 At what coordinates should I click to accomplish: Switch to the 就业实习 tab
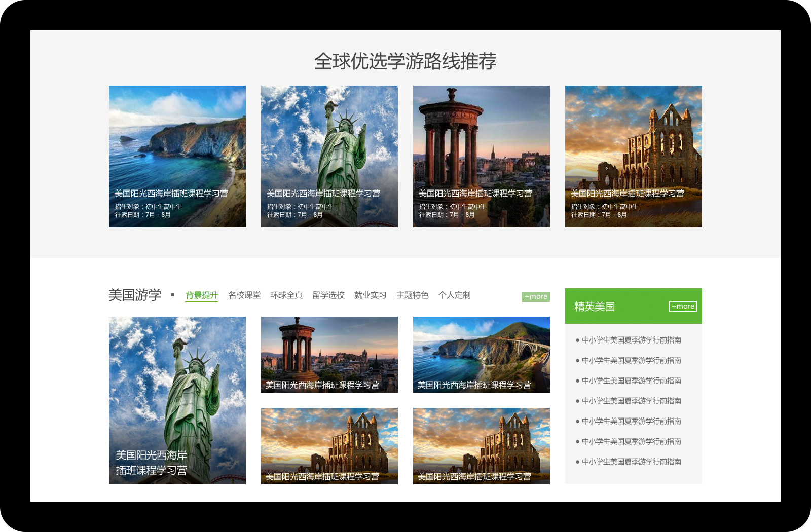(370, 295)
